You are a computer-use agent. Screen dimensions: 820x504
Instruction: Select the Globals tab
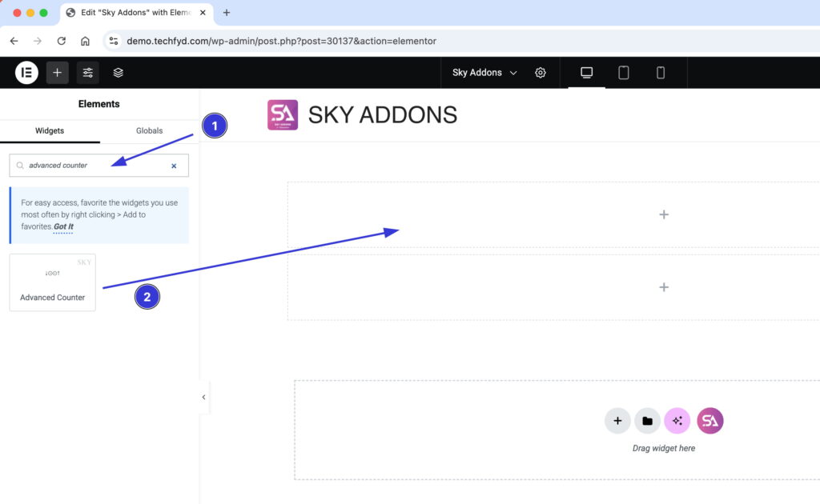click(150, 130)
